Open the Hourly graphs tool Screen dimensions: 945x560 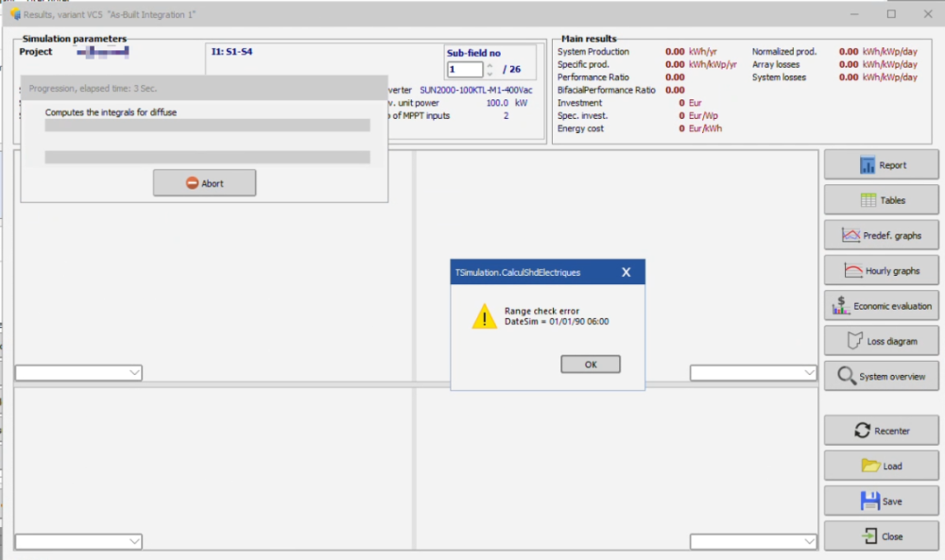pos(881,269)
